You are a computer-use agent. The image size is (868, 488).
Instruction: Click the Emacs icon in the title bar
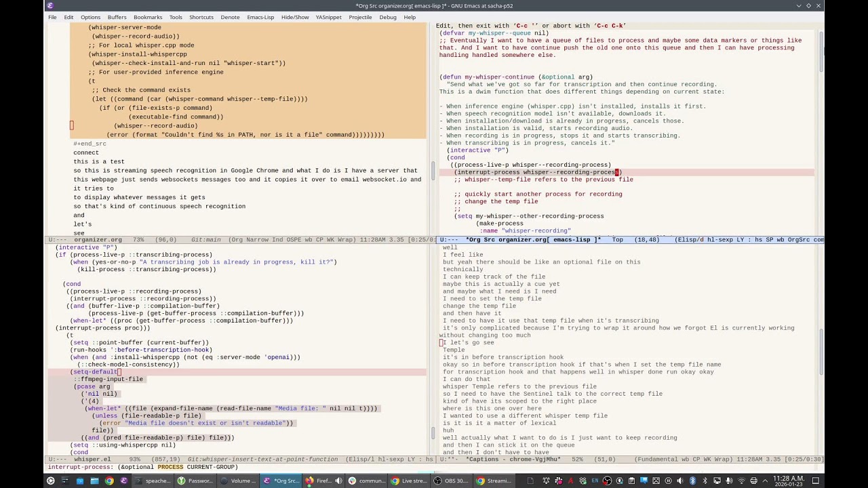coord(51,5)
